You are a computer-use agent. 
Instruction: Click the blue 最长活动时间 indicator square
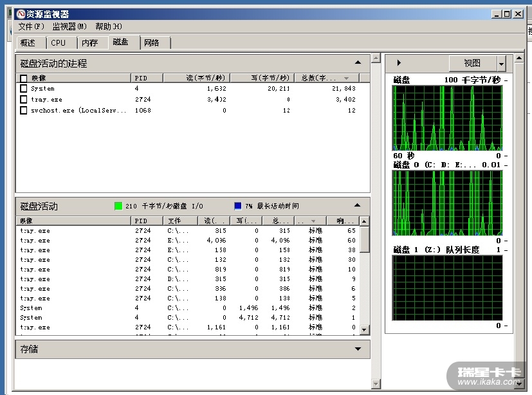[238, 206]
